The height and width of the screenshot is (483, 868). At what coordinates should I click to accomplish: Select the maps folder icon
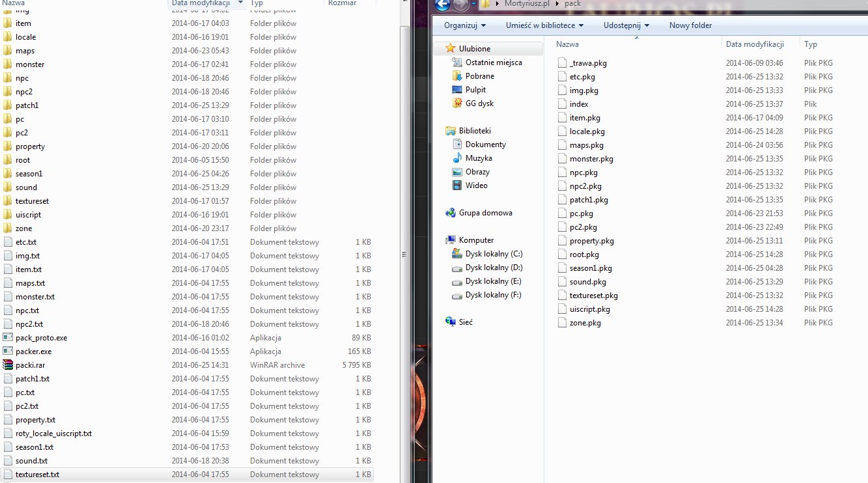point(8,51)
